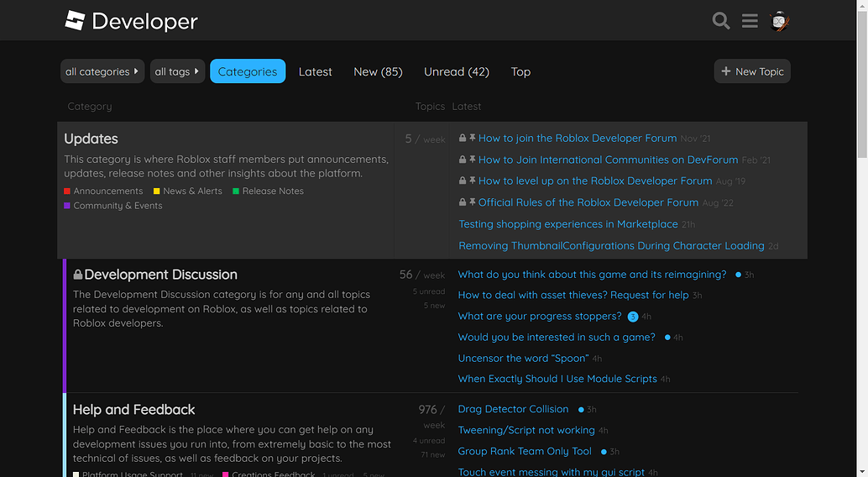Open When Exactly Should I Use Module Scripts
The image size is (868, 477).
557,379
